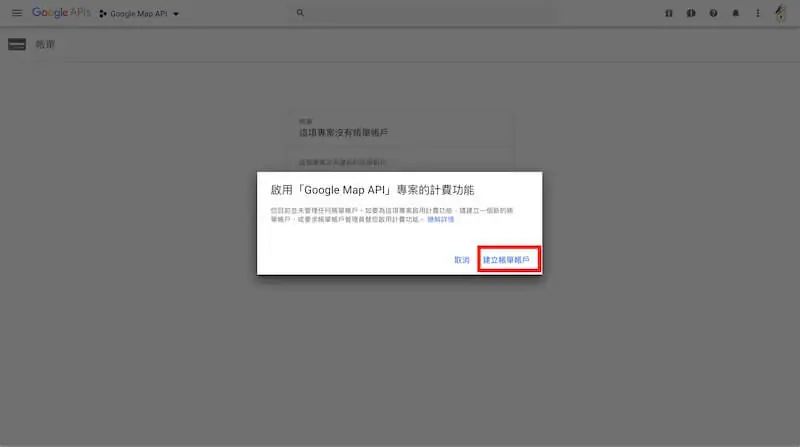Click the billing credit card icon

(17, 44)
